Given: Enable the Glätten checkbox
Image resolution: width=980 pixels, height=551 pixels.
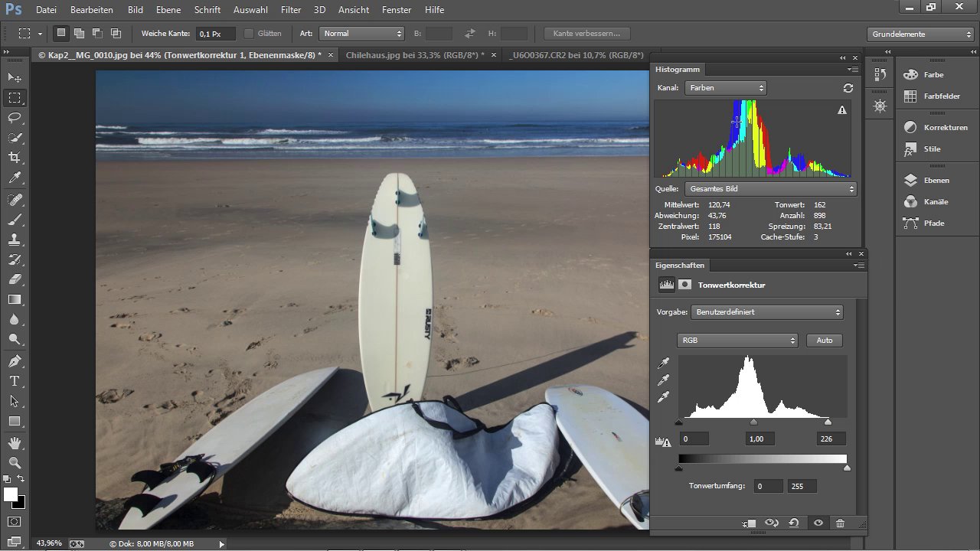Looking at the screenshot, I should pyautogui.click(x=249, y=34).
